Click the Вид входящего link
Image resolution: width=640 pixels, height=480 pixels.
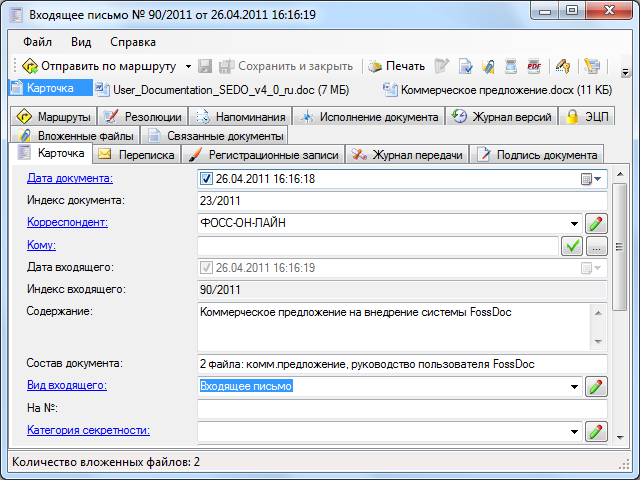[67, 385]
